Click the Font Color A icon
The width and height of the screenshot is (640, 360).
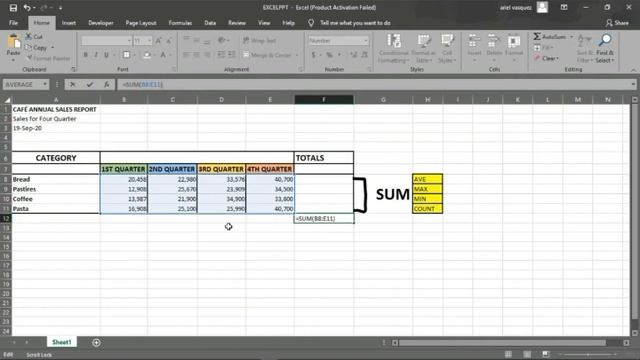point(163,55)
